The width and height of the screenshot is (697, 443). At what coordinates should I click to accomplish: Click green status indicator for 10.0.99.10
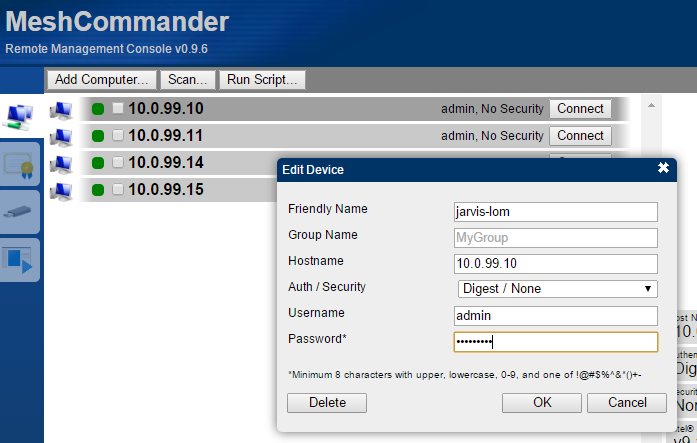coord(98,109)
